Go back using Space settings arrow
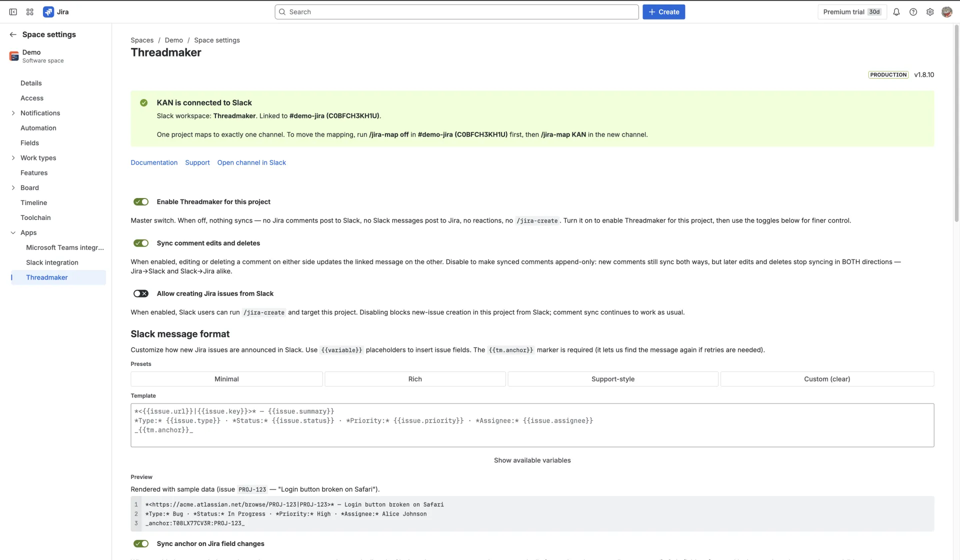Image resolution: width=960 pixels, height=560 pixels. [13, 34]
